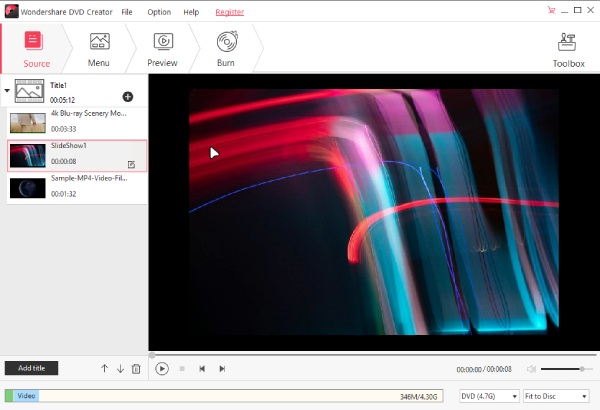Select the SlideShow1 thumbnail
The image size is (600, 410).
coord(28,155)
